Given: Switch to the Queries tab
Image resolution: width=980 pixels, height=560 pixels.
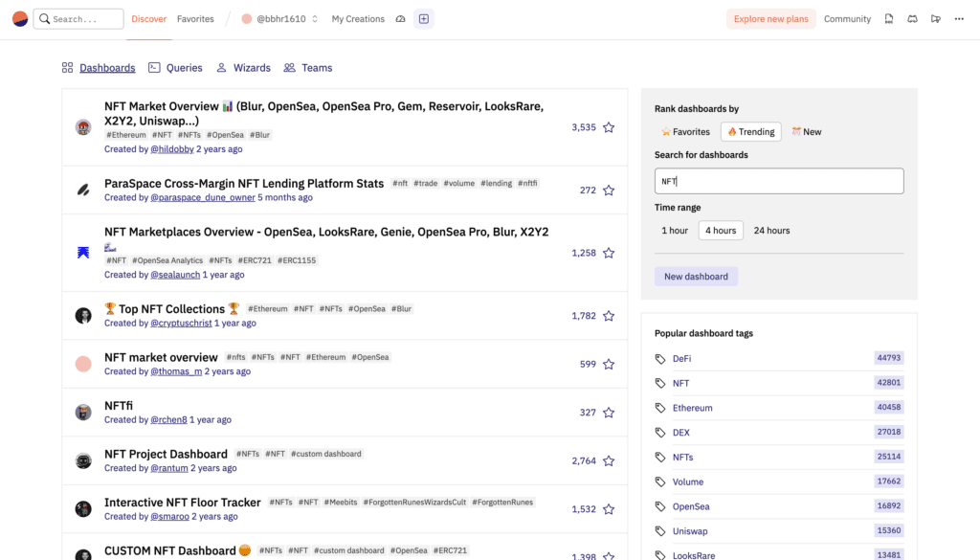Looking at the screenshot, I should 185,68.
